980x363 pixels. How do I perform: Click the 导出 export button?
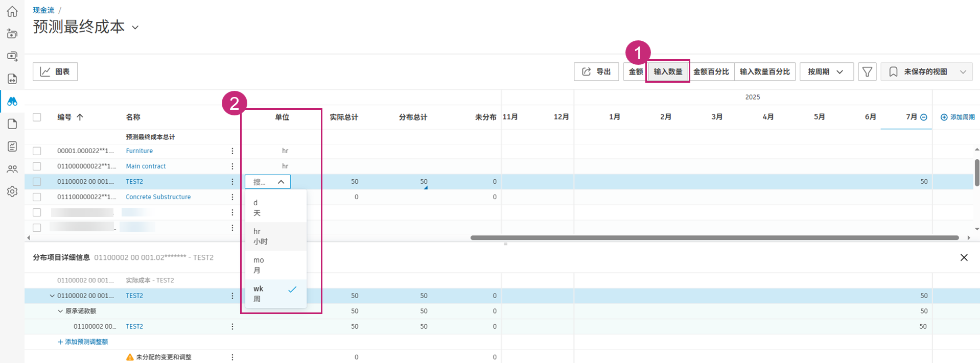[596, 71]
